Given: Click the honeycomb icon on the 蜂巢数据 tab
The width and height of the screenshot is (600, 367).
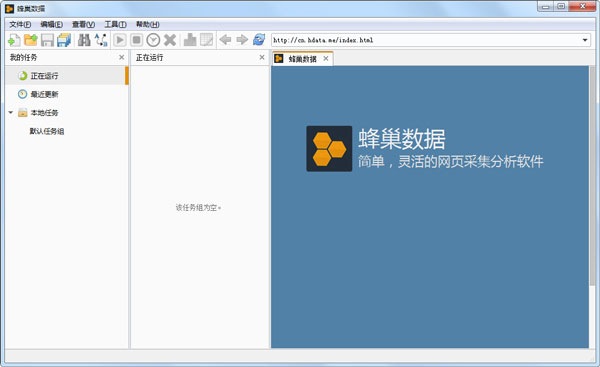Looking at the screenshot, I should [279, 59].
